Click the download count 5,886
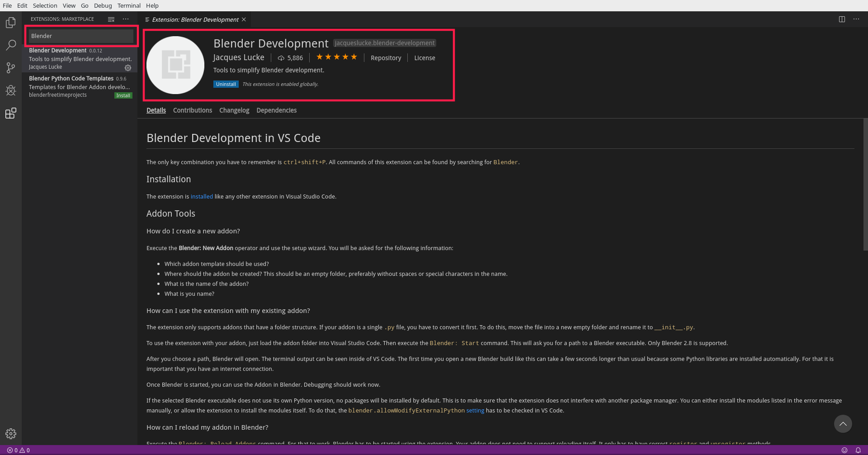The height and width of the screenshot is (455, 868). pos(290,58)
